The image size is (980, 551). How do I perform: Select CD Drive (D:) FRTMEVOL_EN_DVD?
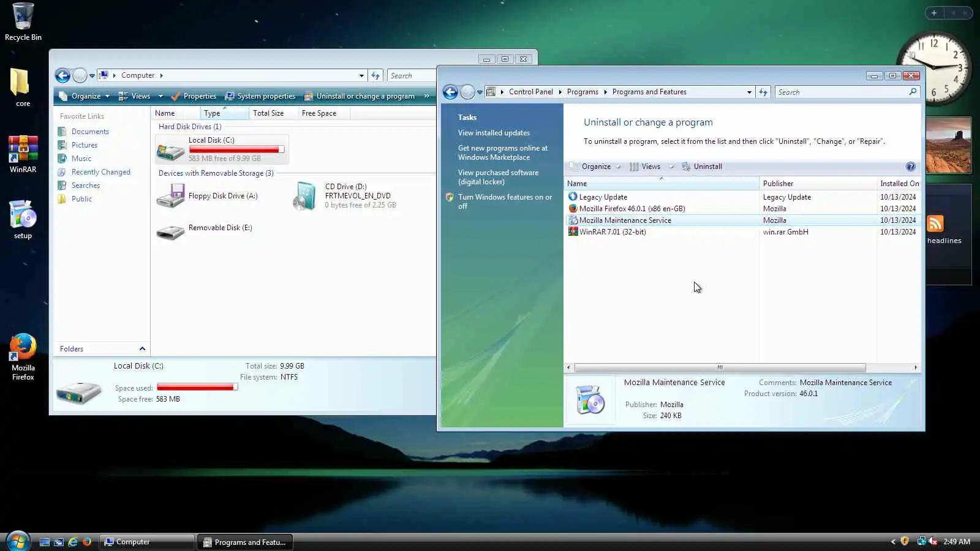(x=345, y=196)
